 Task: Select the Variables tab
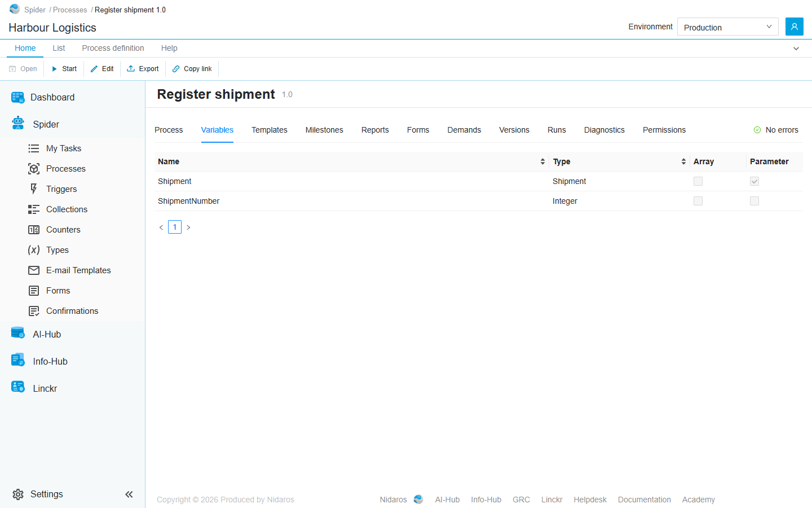(217, 130)
